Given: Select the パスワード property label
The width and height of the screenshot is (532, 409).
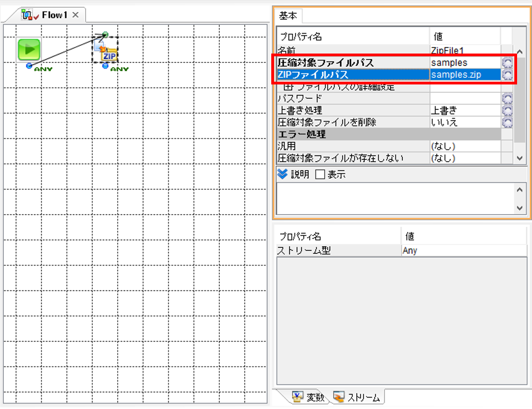Looking at the screenshot, I should [x=353, y=99].
